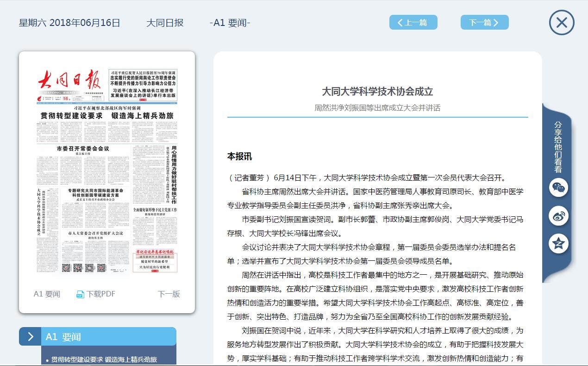588x366 pixels.
Task: Open 用心用情用力做好驻村帮扶工作 on thumbnail
Action: pyautogui.click(x=174, y=175)
